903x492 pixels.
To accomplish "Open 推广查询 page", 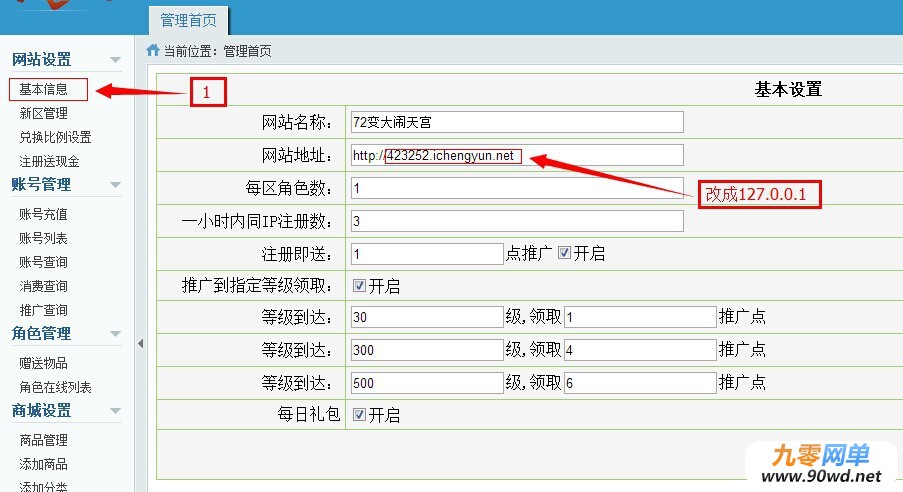I will point(43,310).
